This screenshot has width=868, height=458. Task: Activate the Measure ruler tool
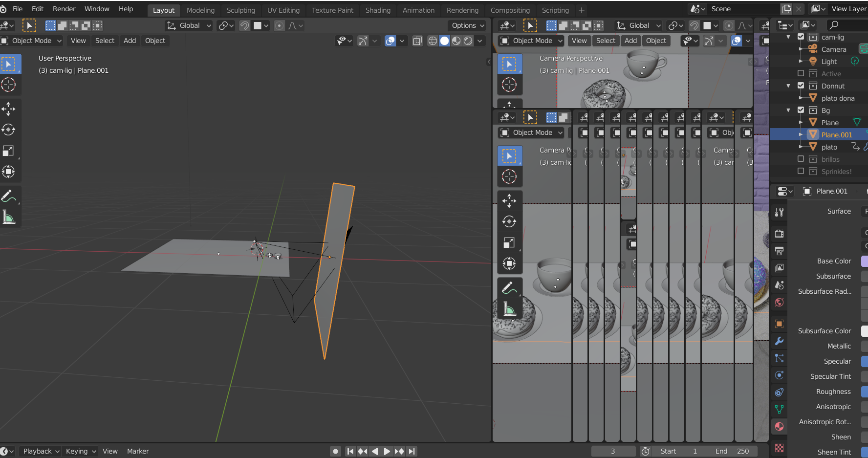click(x=8, y=217)
